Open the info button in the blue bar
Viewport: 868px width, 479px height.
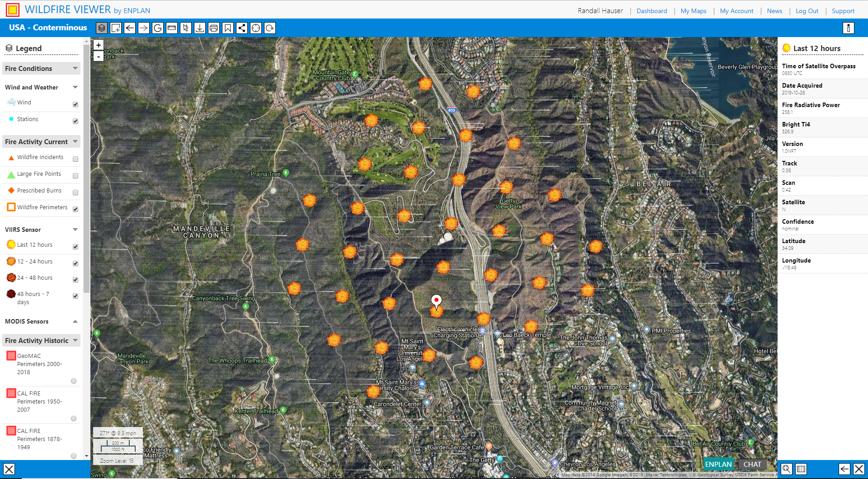(849, 28)
